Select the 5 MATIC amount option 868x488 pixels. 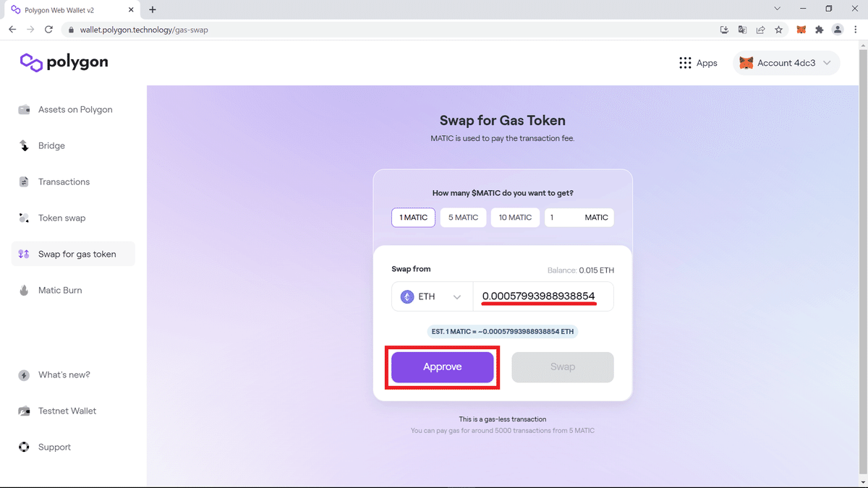click(x=463, y=218)
